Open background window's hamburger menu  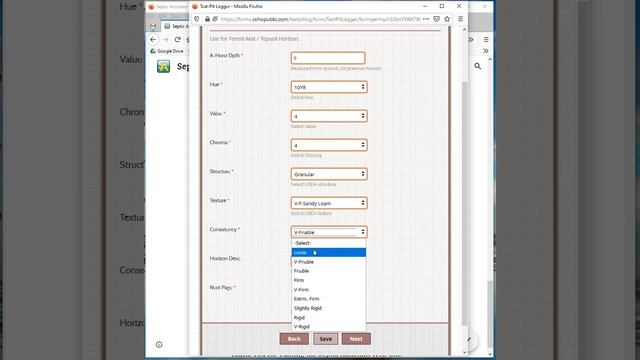(x=486, y=40)
